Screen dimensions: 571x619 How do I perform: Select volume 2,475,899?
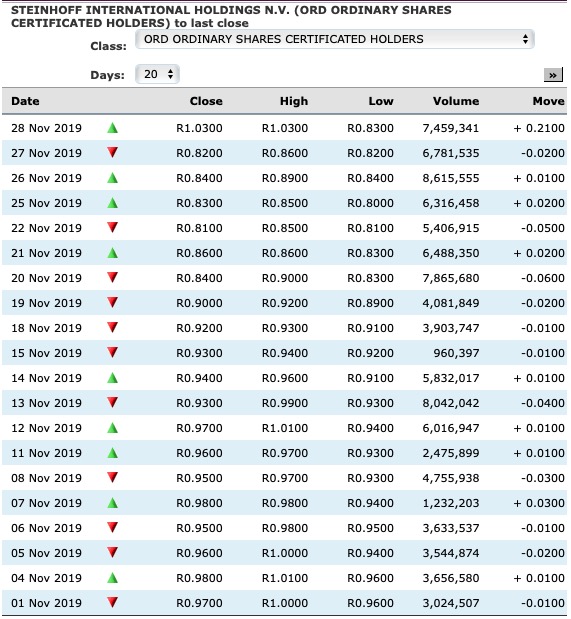pos(451,453)
